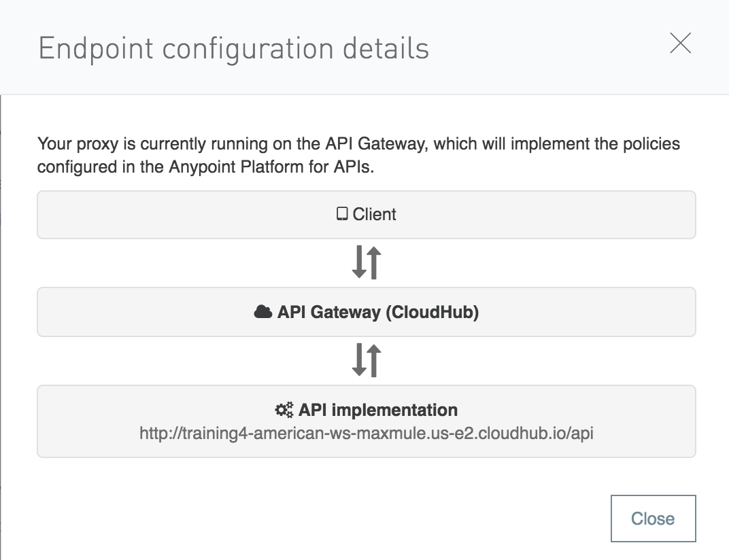729x560 pixels.
Task: Dismiss the dialog with the X icon
Action: pos(680,43)
